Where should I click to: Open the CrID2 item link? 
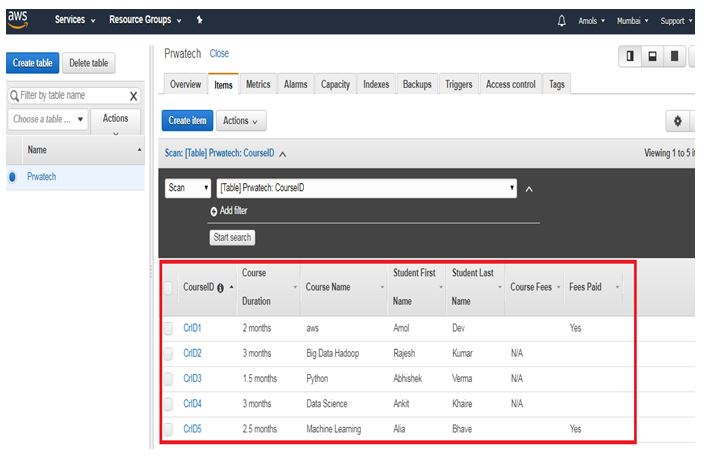(x=192, y=354)
